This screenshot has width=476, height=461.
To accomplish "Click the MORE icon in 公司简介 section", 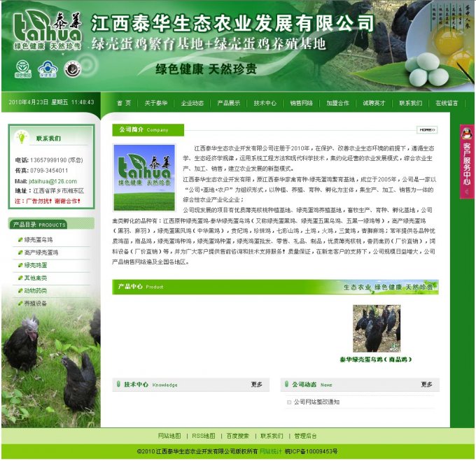I will [427, 130].
